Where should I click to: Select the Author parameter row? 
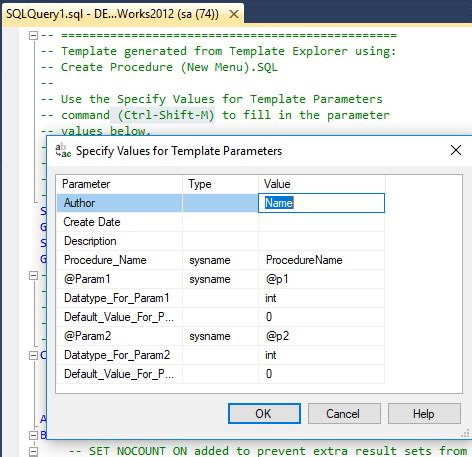point(220,203)
